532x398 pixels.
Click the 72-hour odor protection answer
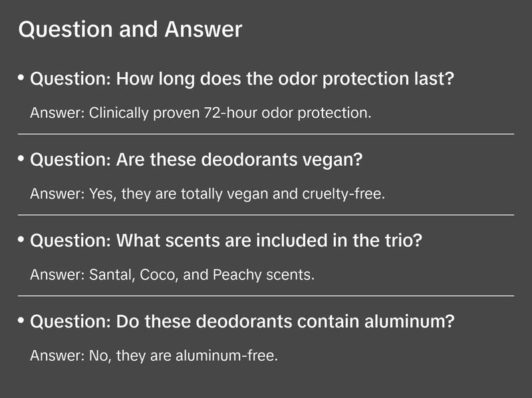(200, 112)
